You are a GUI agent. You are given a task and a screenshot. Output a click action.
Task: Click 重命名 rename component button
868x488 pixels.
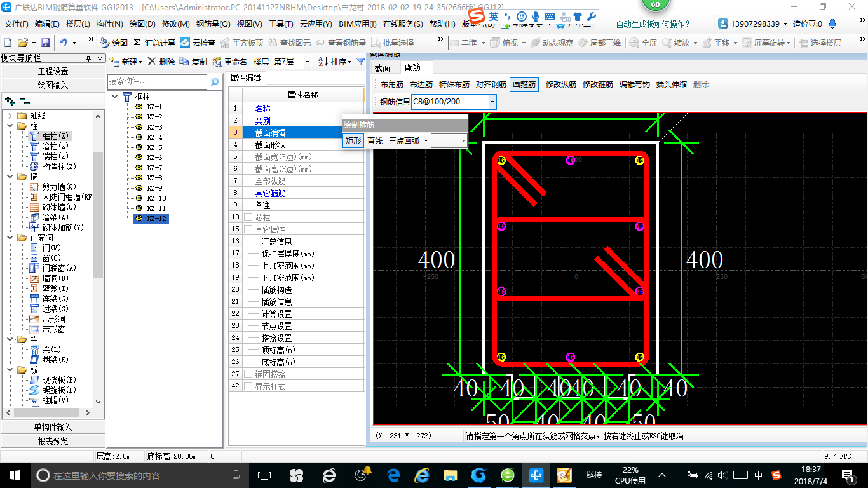(x=229, y=62)
